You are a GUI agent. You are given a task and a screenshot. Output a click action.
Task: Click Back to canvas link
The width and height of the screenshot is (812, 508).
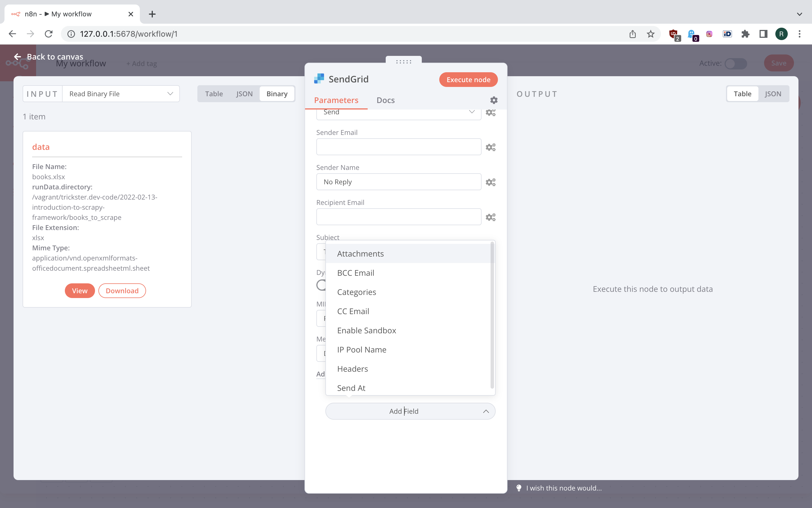pyautogui.click(x=55, y=57)
